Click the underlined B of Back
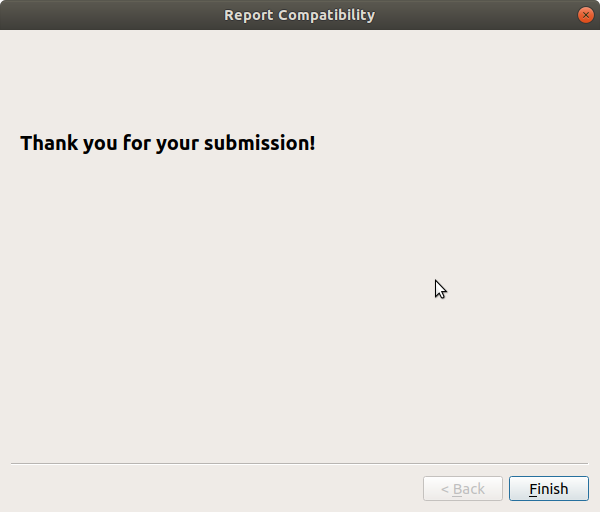Viewport: 600px width, 512px height. point(457,489)
